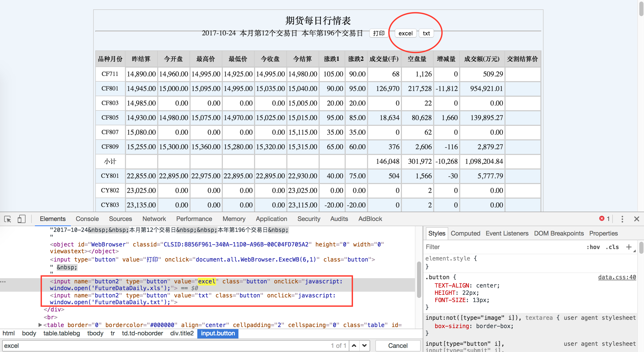This screenshot has height=352, width=644.
Task: Add new style rule plus icon
Action: click(x=629, y=247)
